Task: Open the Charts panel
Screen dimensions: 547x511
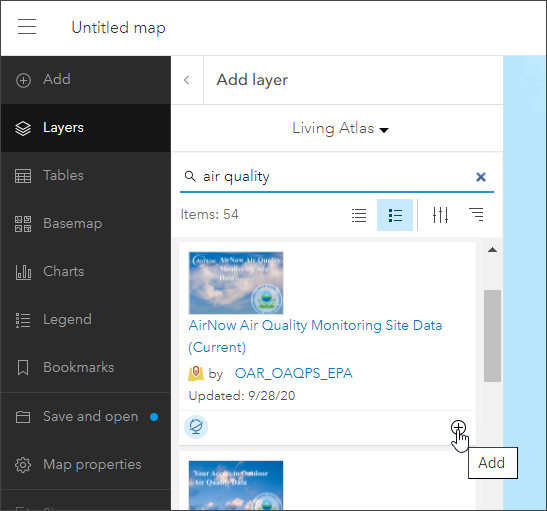Action: [x=85, y=271]
